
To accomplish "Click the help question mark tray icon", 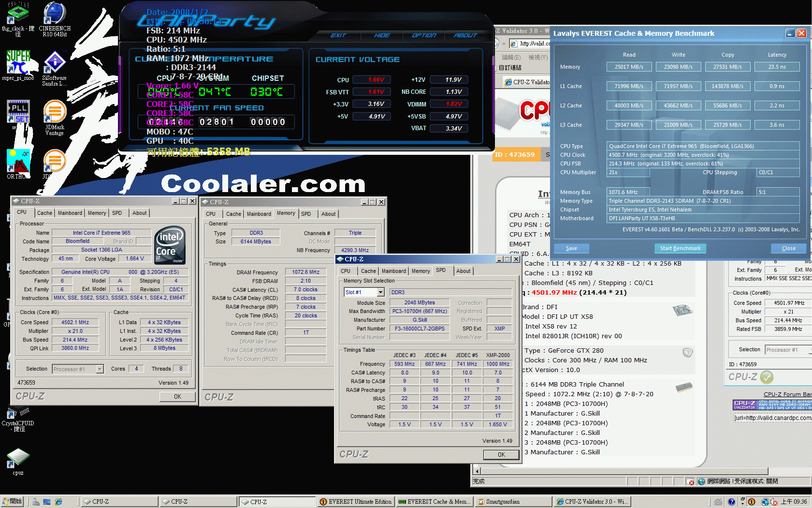I will coord(732,502).
